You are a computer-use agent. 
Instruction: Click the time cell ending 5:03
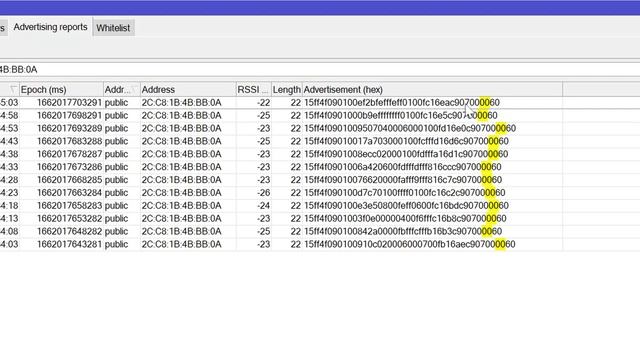click(x=9, y=102)
